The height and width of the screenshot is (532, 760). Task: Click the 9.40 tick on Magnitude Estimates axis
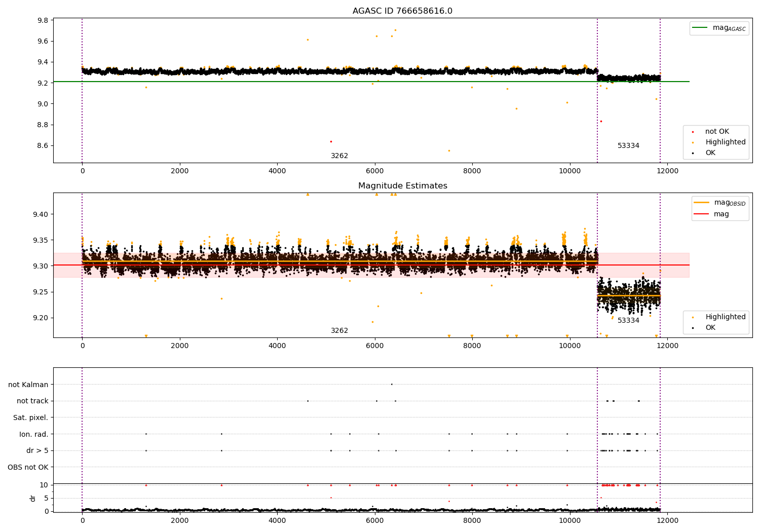click(x=41, y=214)
